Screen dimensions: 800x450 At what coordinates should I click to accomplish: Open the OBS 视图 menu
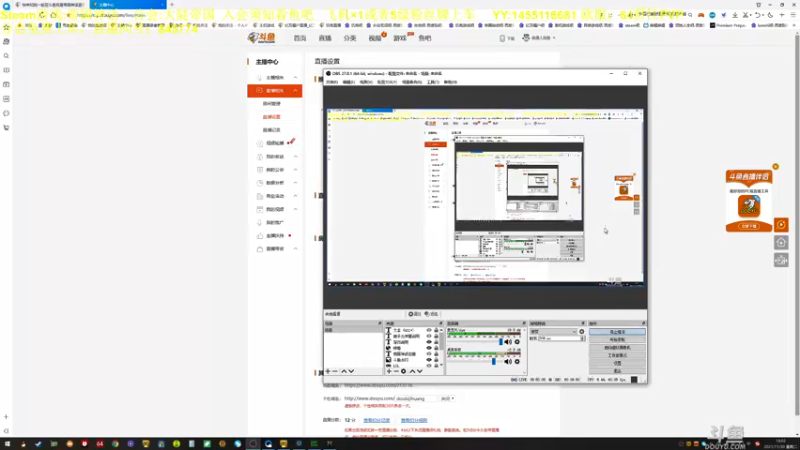[x=366, y=82]
